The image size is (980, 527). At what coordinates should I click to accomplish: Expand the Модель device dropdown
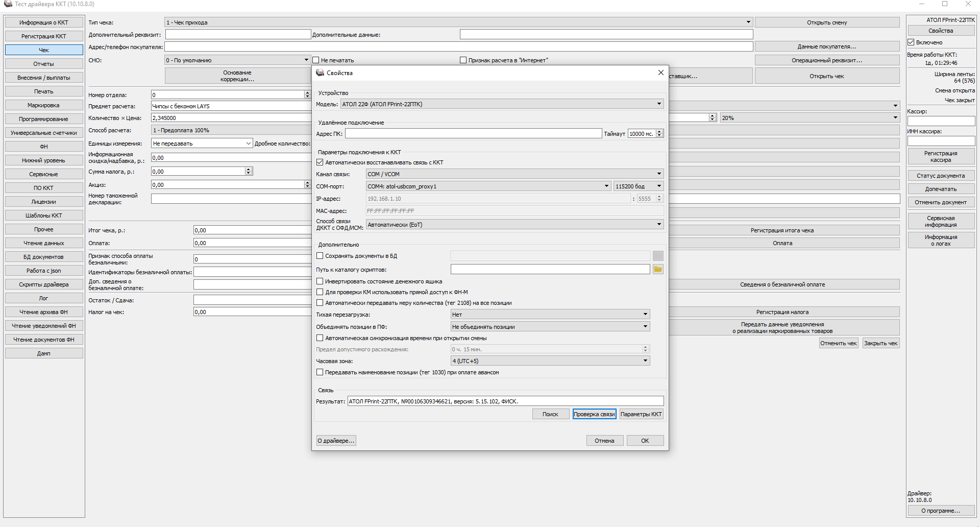(x=659, y=104)
